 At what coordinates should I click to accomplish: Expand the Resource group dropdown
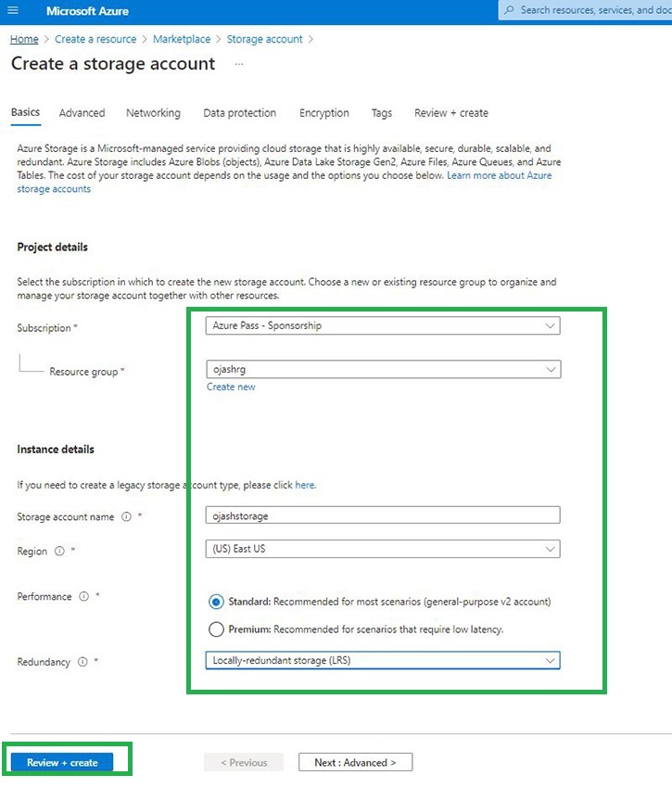click(383, 369)
